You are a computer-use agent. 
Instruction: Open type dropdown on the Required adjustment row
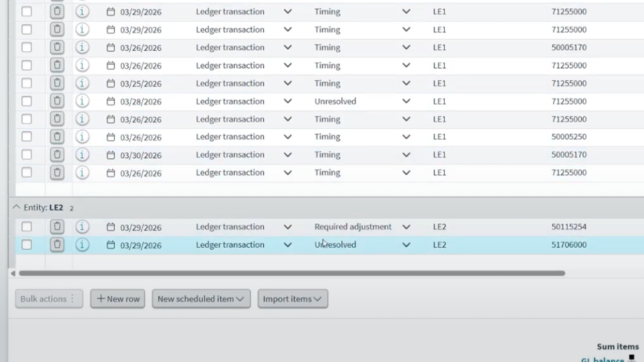(288, 227)
